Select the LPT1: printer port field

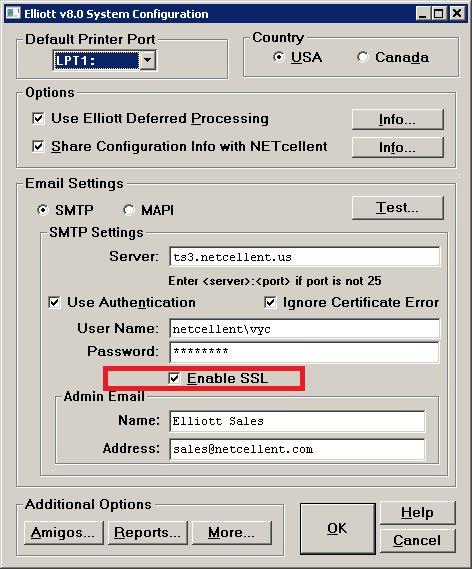[x=96, y=60]
